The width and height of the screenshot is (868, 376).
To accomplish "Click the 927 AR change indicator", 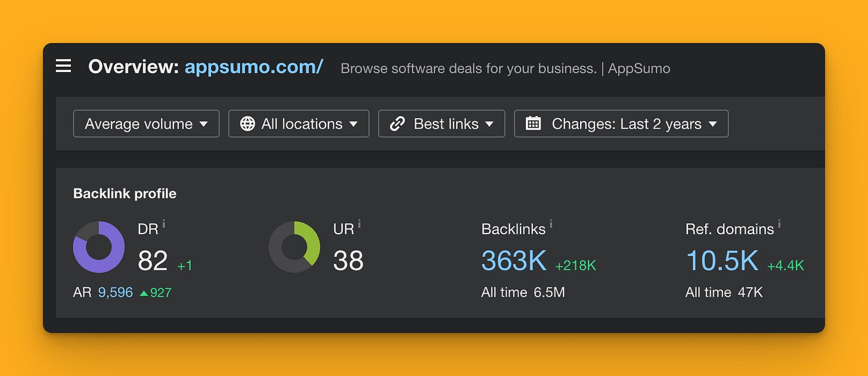I will pos(156,293).
